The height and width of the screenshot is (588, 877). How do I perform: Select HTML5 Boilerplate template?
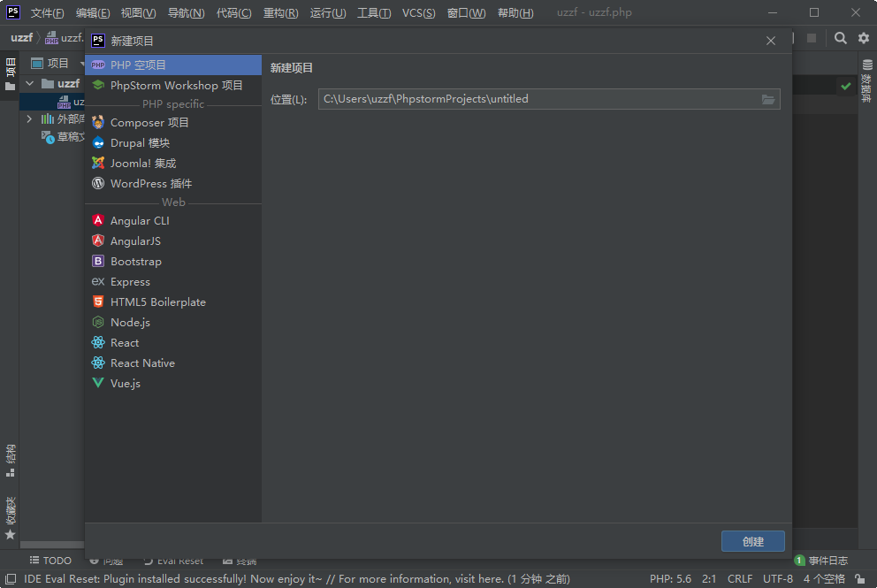(172, 302)
